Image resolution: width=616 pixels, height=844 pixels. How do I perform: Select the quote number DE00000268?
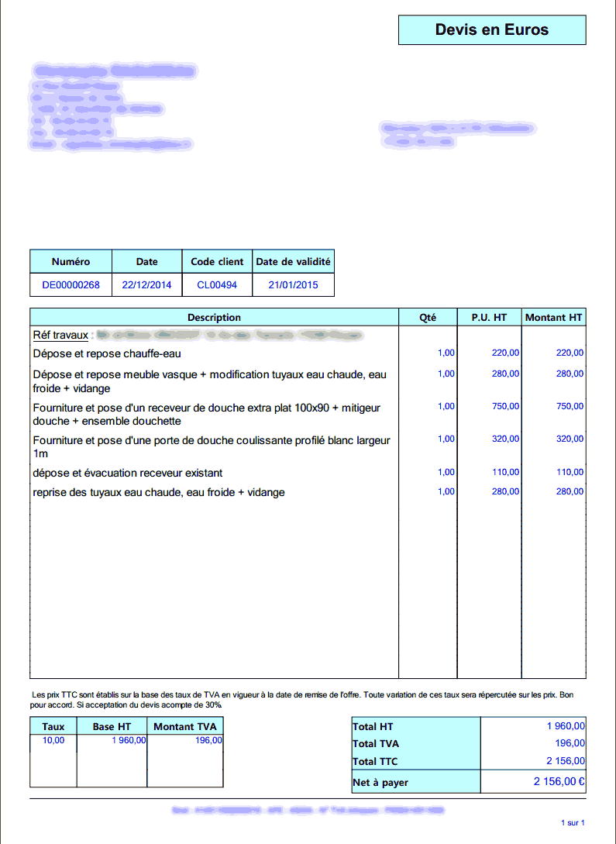pyautogui.click(x=71, y=285)
